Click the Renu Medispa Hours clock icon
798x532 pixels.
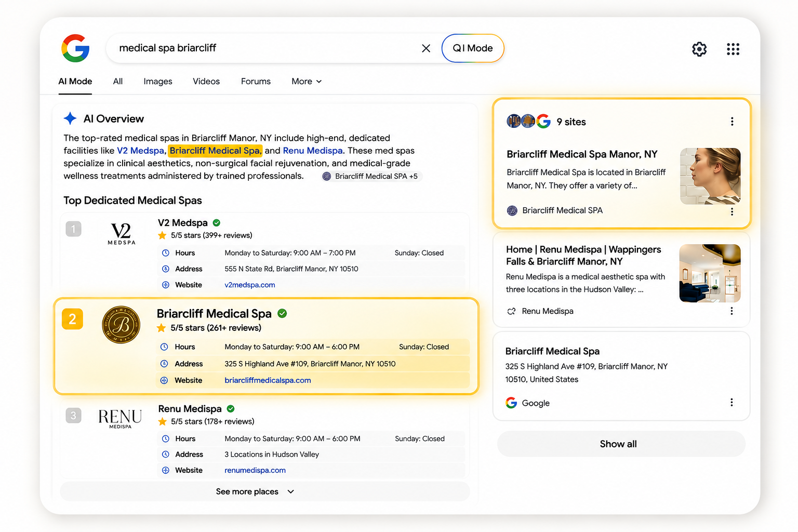pyautogui.click(x=165, y=439)
